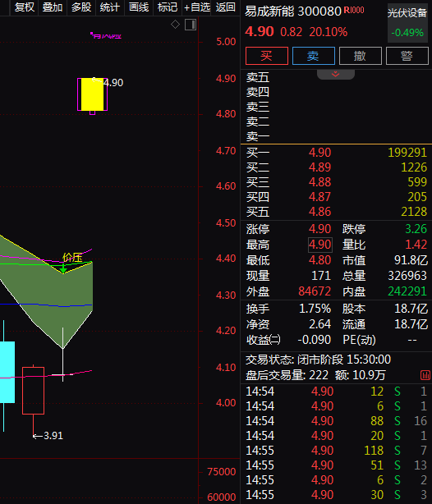Add stock via +自选 button

[x=196, y=7]
